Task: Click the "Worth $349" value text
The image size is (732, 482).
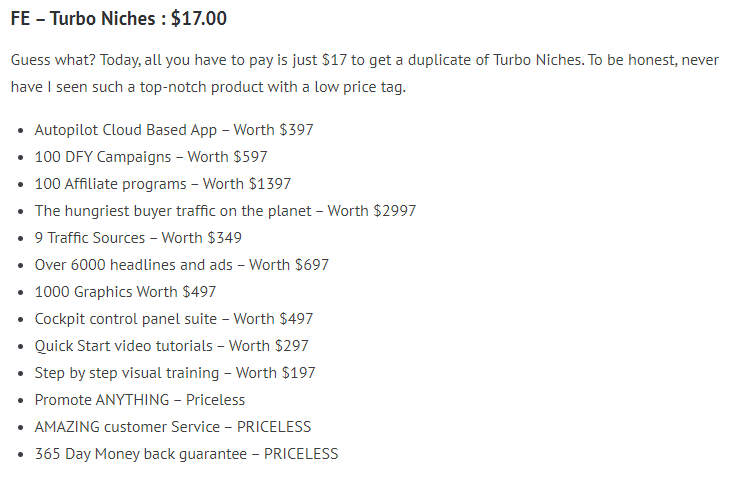Action: point(202,238)
